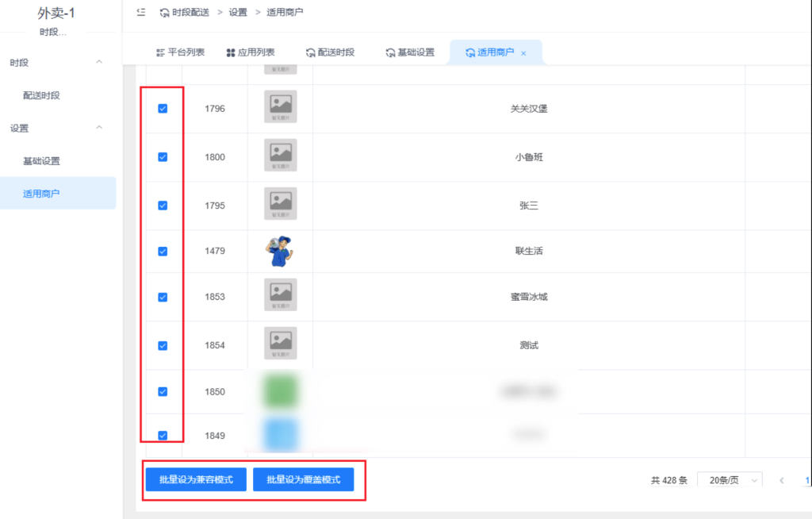Screen dimensions: 812x519
Task: Switch to the 平台列表 tab
Action: click(x=180, y=52)
